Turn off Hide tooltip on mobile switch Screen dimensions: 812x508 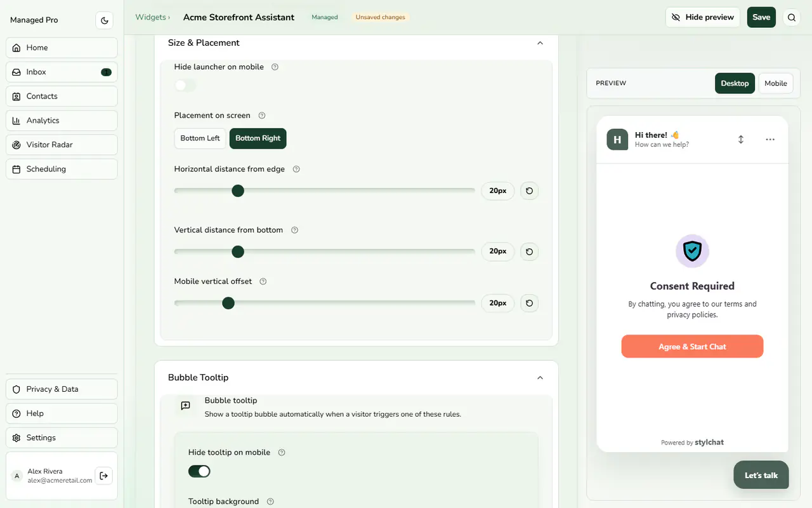click(x=199, y=471)
